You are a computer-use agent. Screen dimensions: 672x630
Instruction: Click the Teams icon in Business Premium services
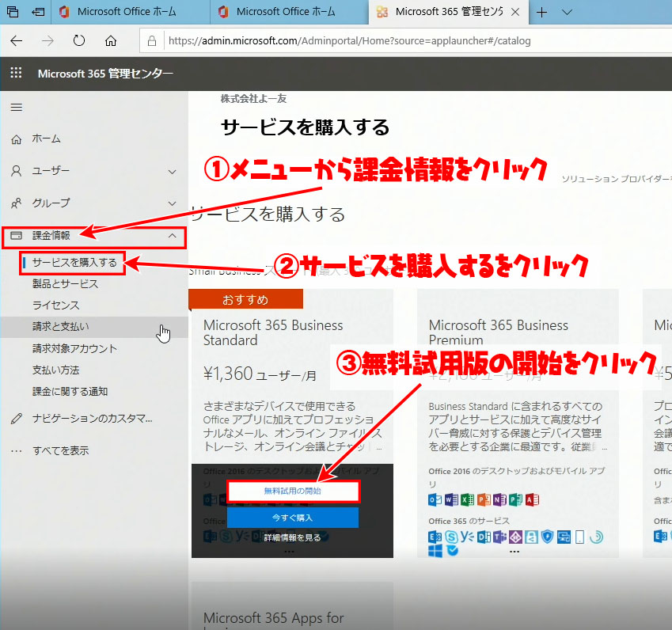(499, 537)
